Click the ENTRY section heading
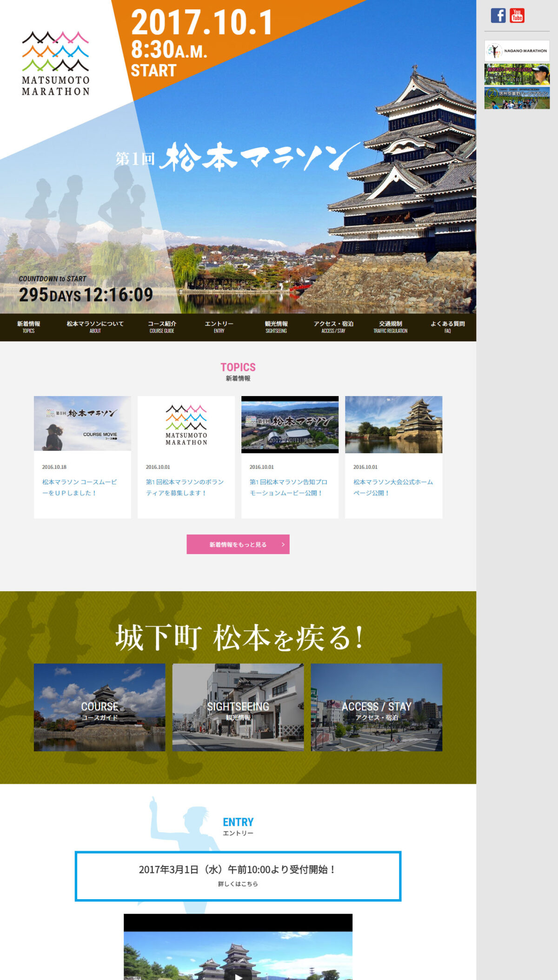 click(x=238, y=822)
